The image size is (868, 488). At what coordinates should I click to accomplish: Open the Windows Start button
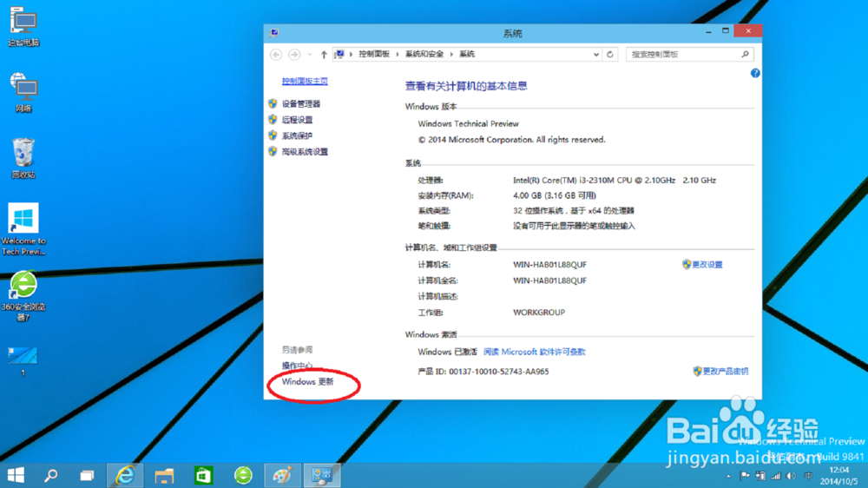tap(16, 475)
